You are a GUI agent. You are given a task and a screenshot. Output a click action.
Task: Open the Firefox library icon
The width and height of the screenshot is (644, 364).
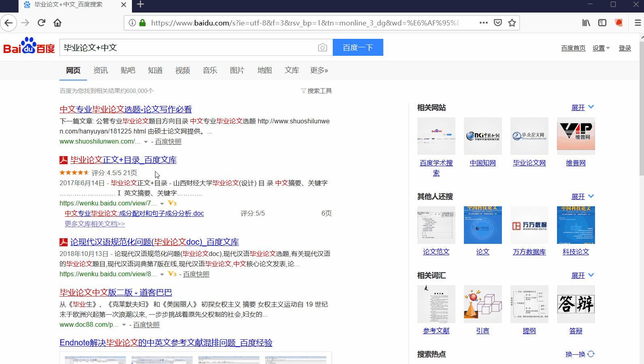click(x=586, y=23)
